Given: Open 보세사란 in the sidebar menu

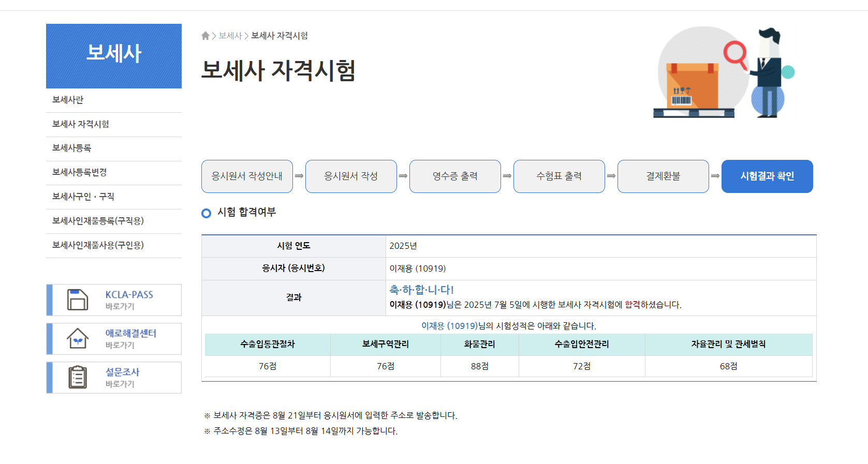Looking at the screenshot, I should 68,100.
